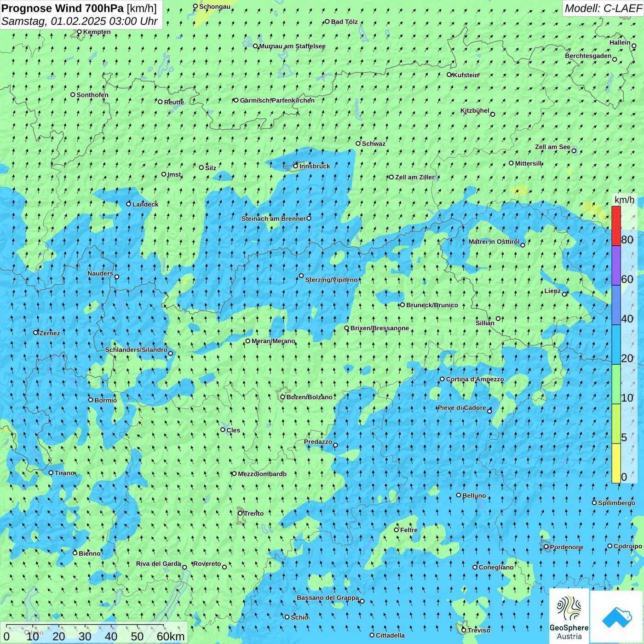
Task: Click the 'Cortina d'Ampezzo' label
Action: click(x=475, y=379)
